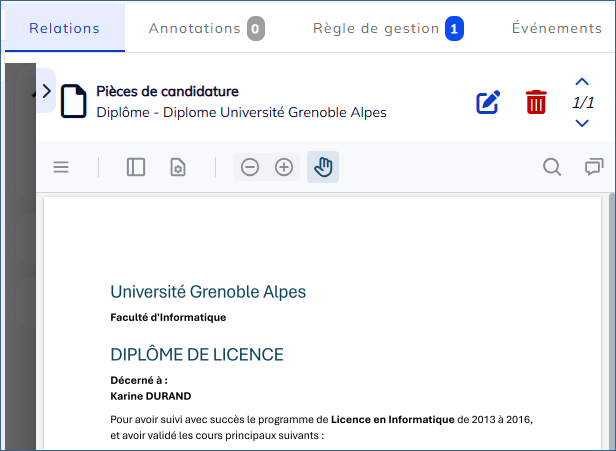616x451 pixels.
Task: Expand the side panel chevron arrow
Action: (x=46, y=91)
